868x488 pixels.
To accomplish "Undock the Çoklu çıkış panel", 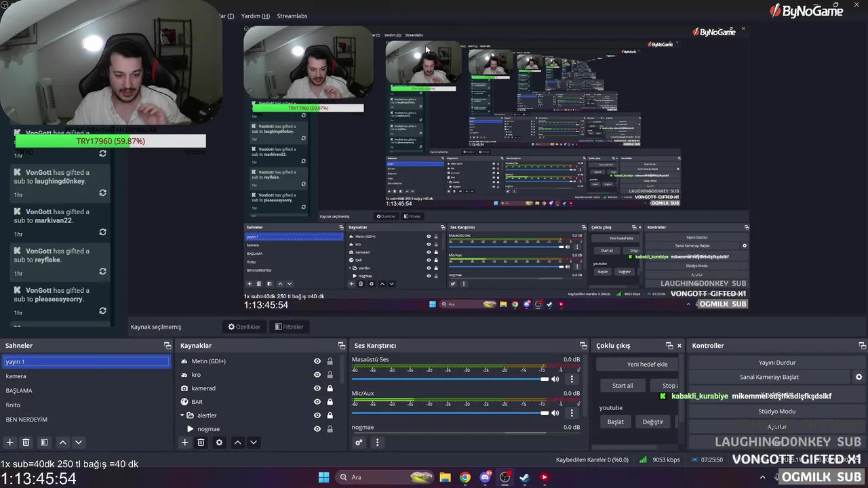I will tap(669, 346).
